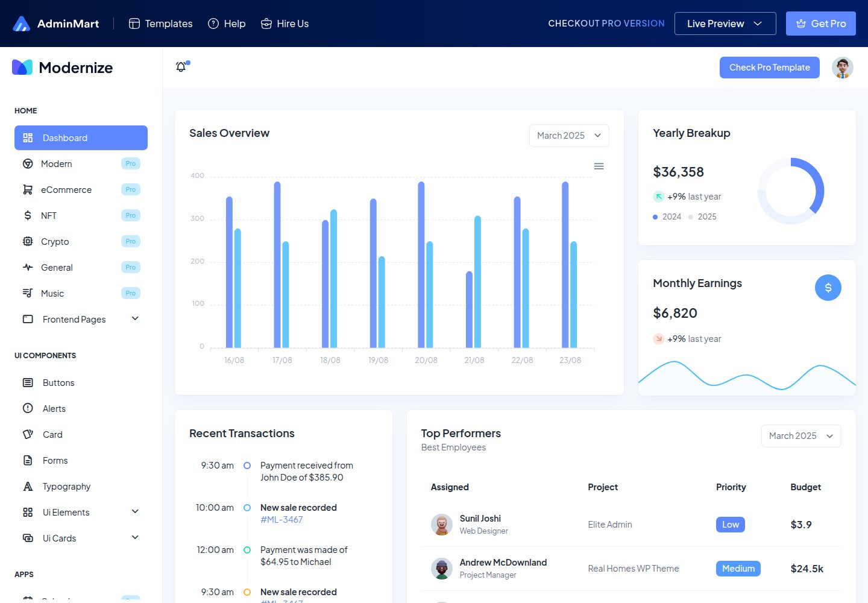Open Help in top navigation

point(227,24)
